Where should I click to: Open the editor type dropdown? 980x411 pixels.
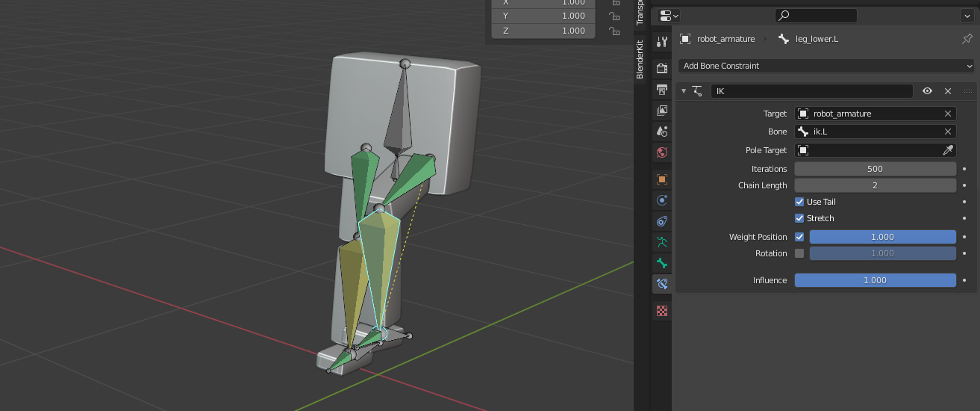point(670,16)
